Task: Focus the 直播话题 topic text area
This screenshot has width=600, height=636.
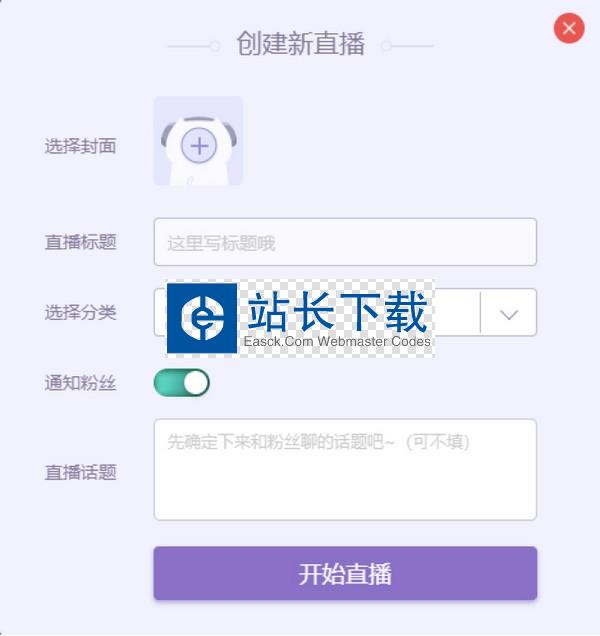Action: tap(345, 469)
